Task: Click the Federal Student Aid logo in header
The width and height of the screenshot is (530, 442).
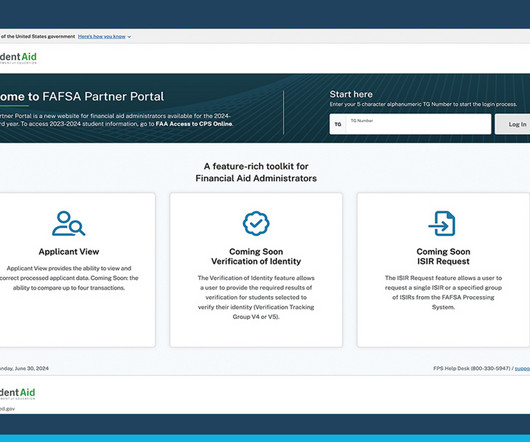Action: point(18,58)
